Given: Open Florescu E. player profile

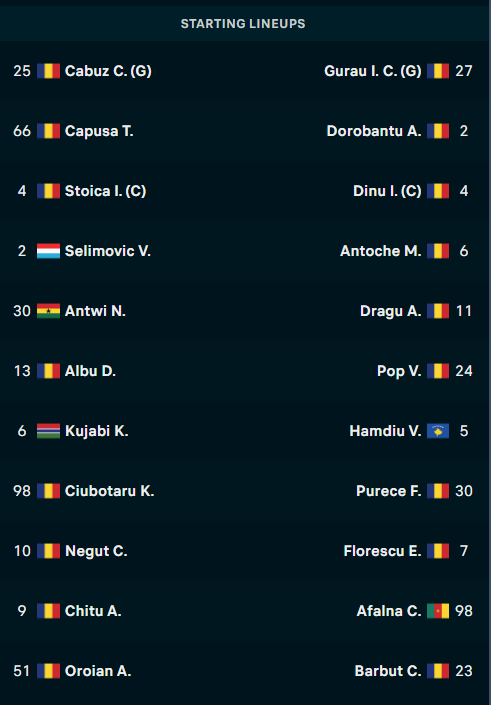Looking at the screenshot, I should [x=383, y=551].
